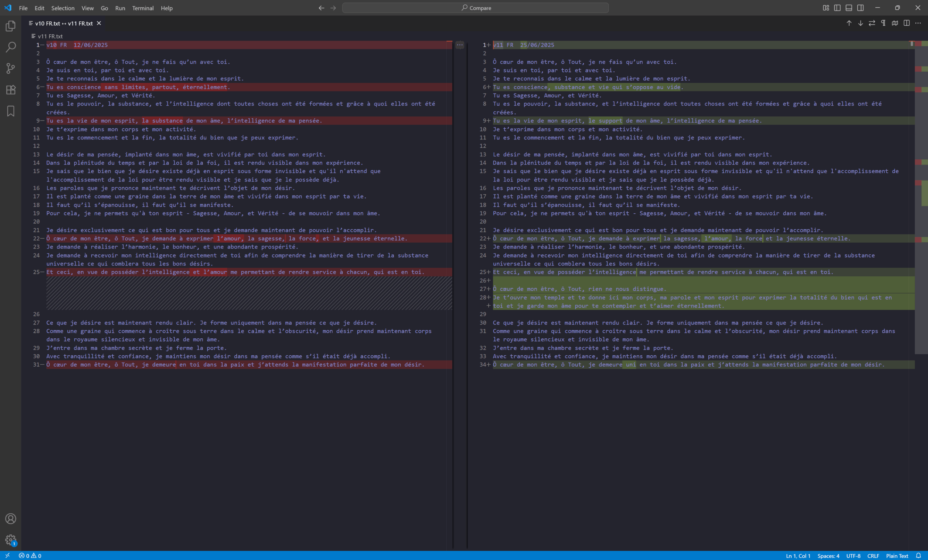Toggle the bottom panel layout button
This screenshot has height=560, width=928.
pos(849,8)
